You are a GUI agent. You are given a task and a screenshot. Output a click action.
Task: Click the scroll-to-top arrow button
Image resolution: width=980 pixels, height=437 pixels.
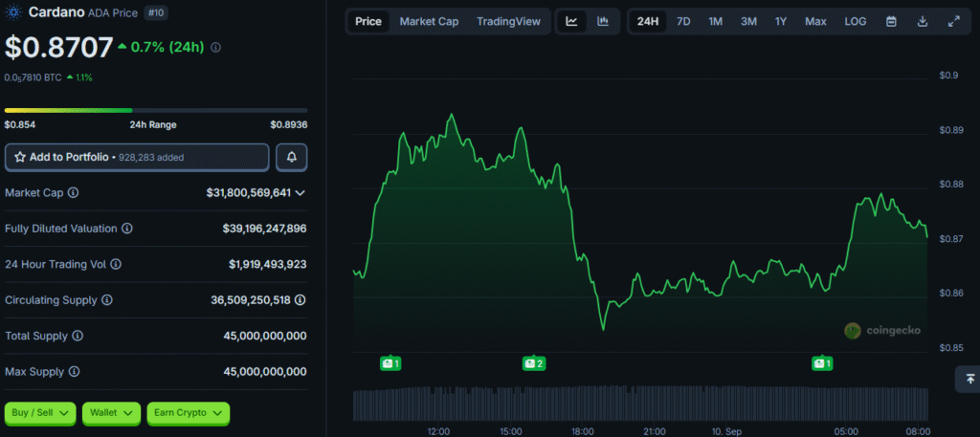[x=969, y=379]
